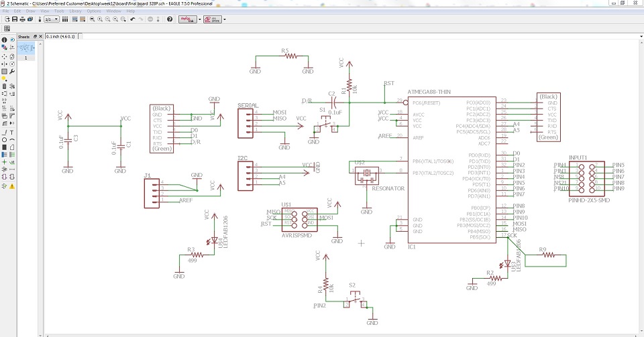Click the Info tool icon
This screenshot has width=644, height=337.
5,40
